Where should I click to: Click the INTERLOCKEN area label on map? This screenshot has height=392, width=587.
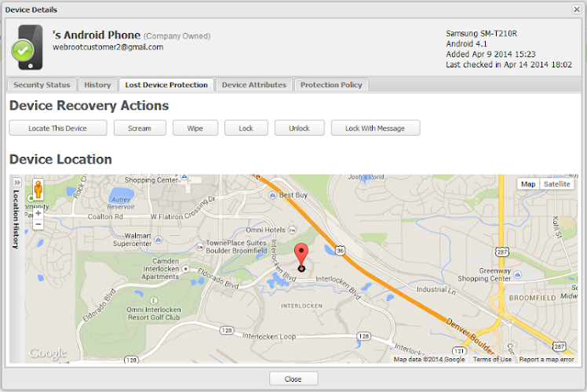(301, 306)
